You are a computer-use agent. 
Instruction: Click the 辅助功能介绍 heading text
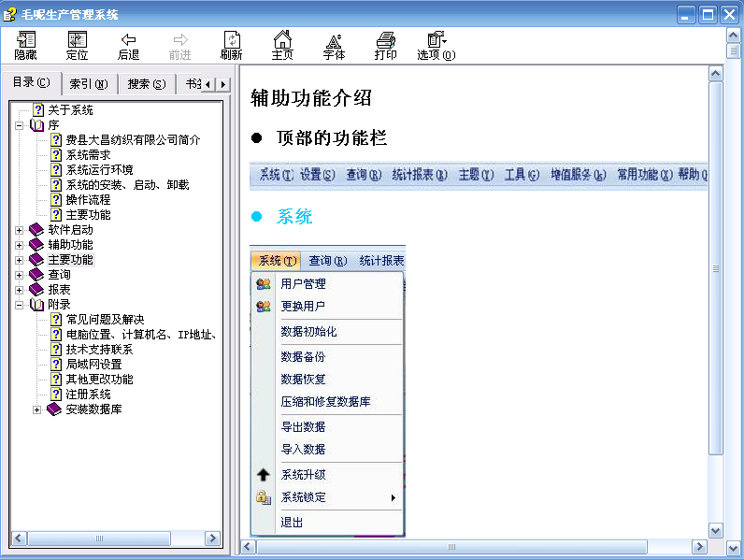click(311, 98)
